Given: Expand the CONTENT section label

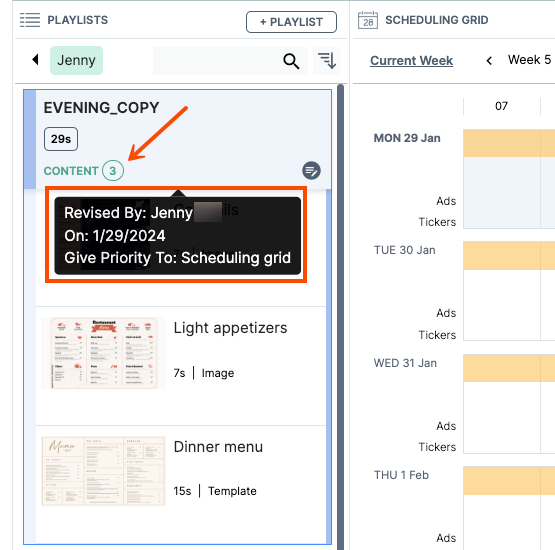Looking at the screenshot, I should click(71, 171).
